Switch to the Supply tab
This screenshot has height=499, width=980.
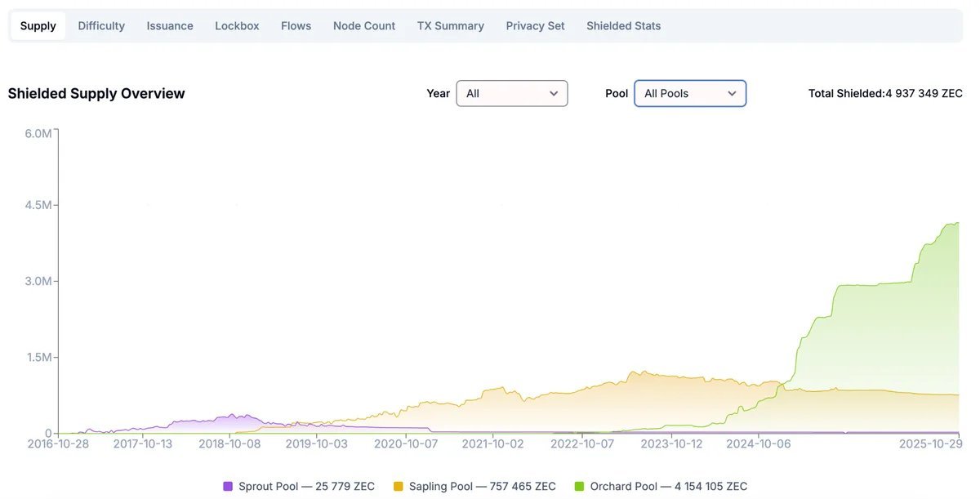pos(38,26)
